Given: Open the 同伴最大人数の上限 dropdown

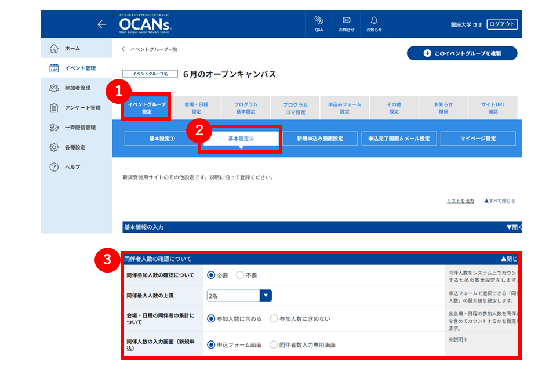Looking at the screenshot, I should pos(239,296).
